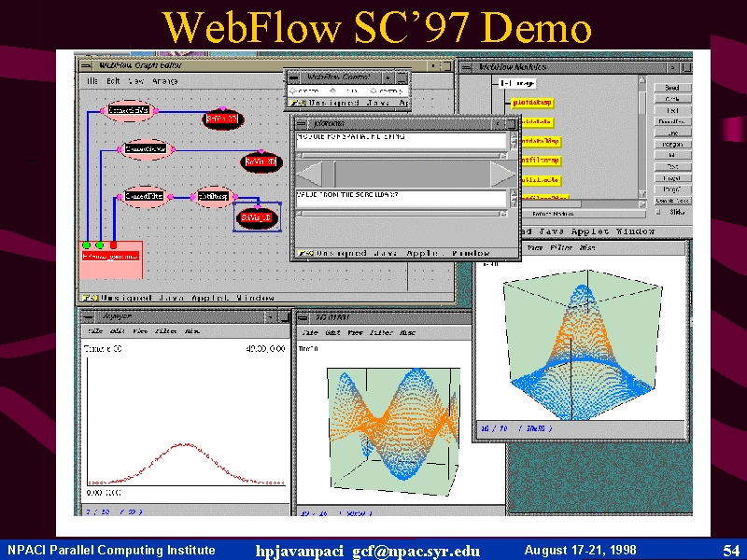Select the topmost pink oval node in Graph Editor
Screen dimensions: 747x560
[129, 110]
